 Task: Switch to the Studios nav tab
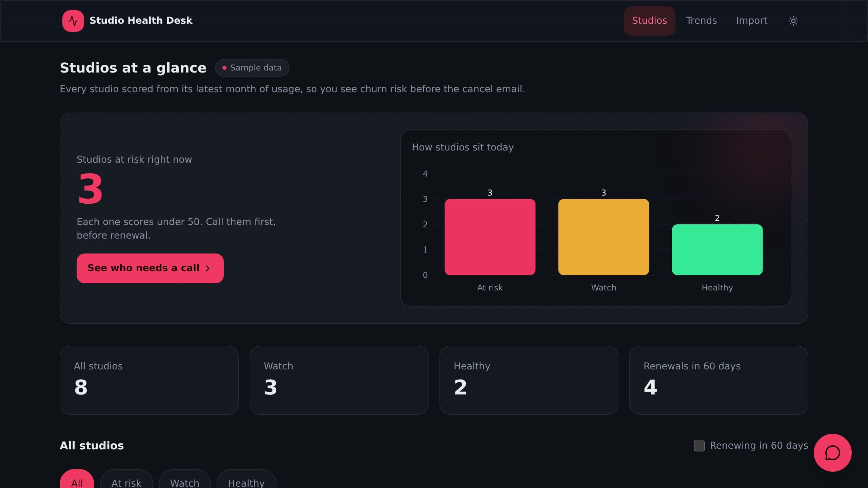coord(649,21)
